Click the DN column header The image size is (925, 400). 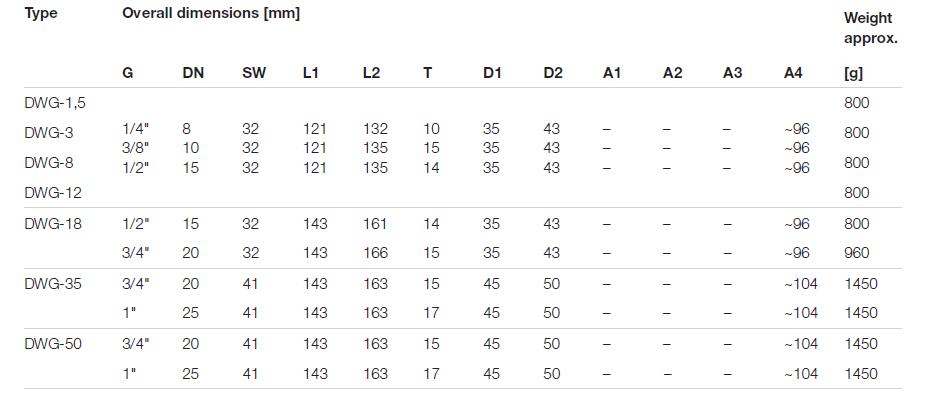pyautogui.click(x=193, y=74)
